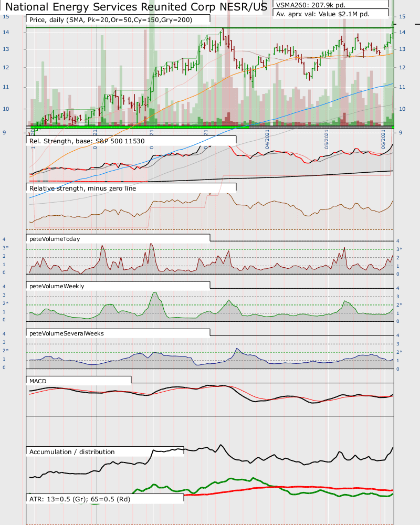Screen dimensions: 420x525
Task: Click the '04/2021' date marker
Action: (267, 140)
